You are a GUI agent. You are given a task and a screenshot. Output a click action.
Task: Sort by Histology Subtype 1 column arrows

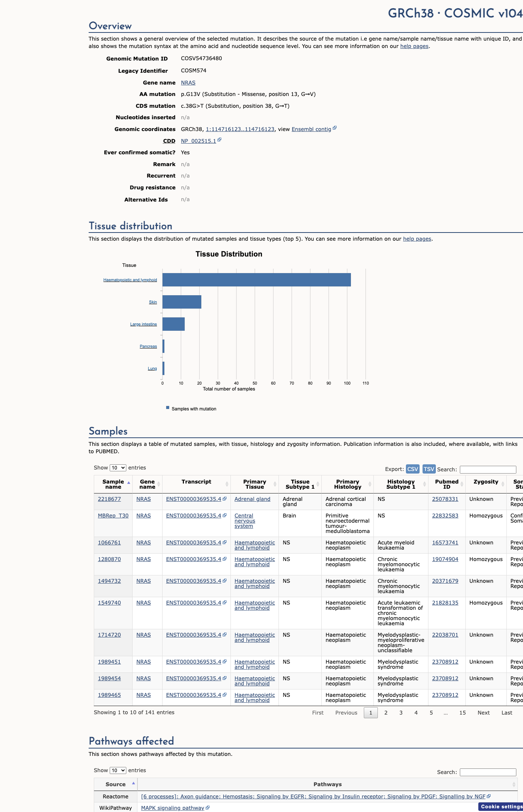tap(424, 484)
